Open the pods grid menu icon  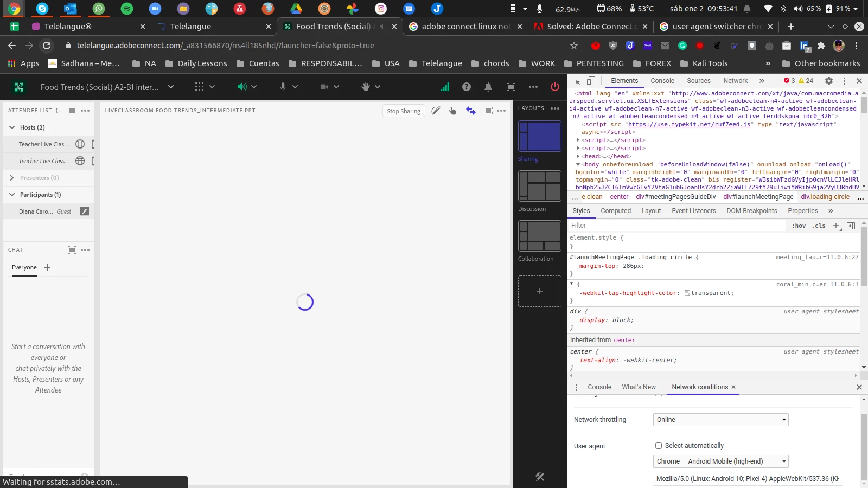tap(199, 87)
